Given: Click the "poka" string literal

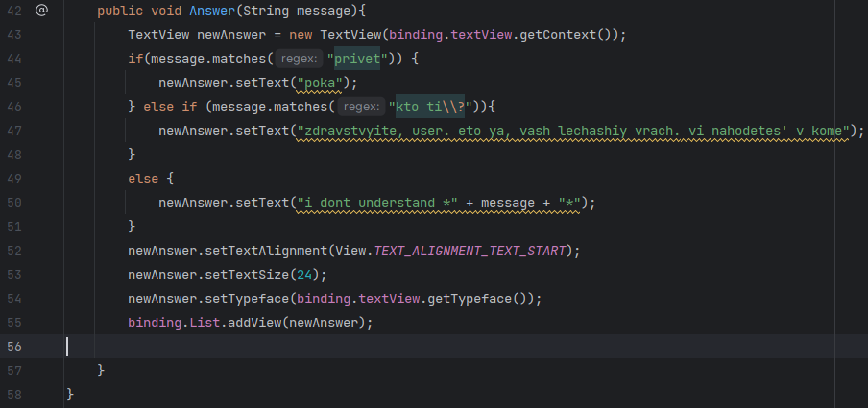Looking at the screenshot, I should point(320,83).
